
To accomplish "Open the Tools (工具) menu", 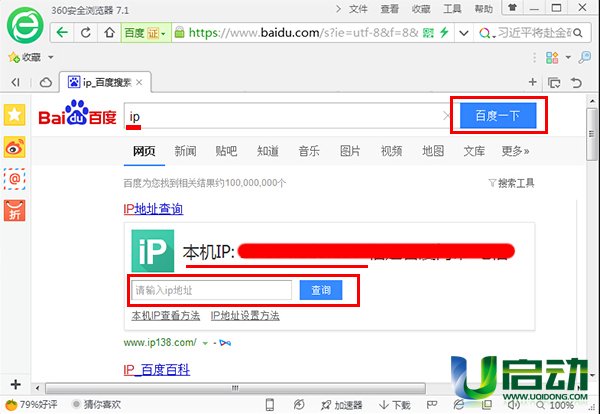I will [452, 9].
